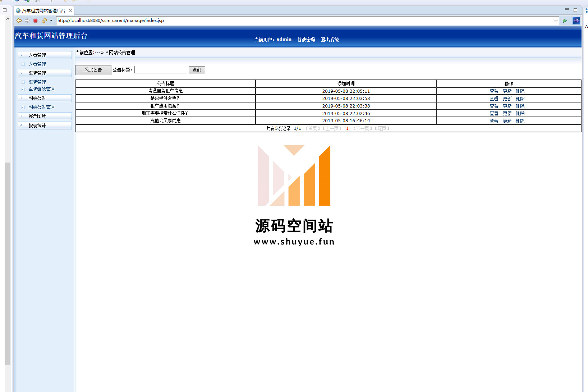This screenshot has height=392, width=588.
Task: Click the 共有5条记录 record count text
Action: point(279,128)
